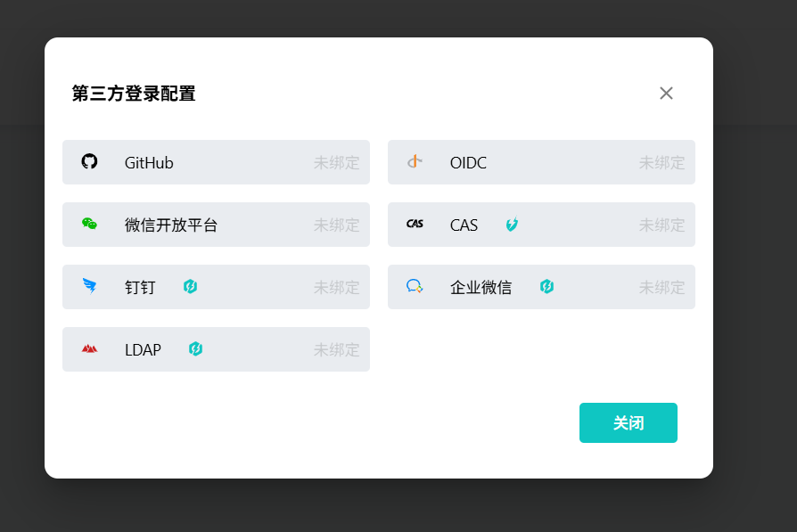The width and height of the screenshot is (797, 532).
Task: Select the 微信开放平台 label
Action: tap(171, 225)
